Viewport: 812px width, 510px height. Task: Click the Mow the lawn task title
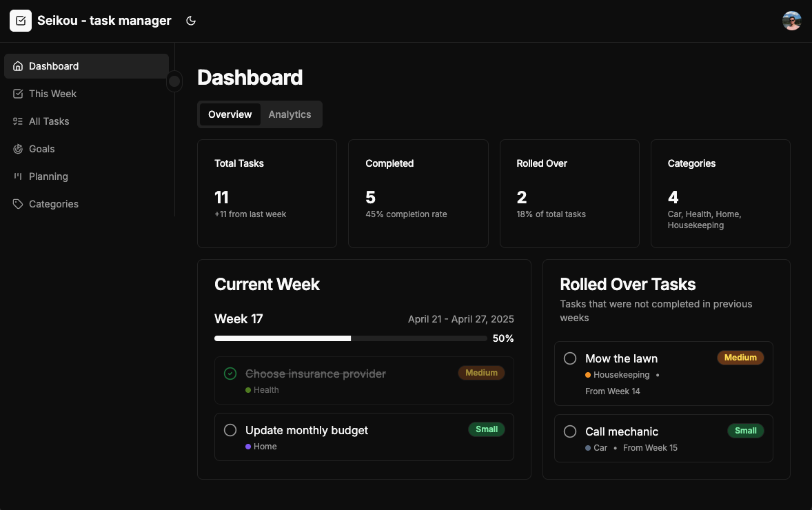[x=622, y=358]
